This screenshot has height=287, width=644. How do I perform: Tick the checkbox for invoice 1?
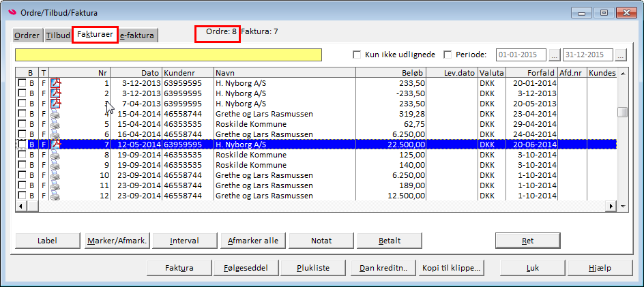21,83
